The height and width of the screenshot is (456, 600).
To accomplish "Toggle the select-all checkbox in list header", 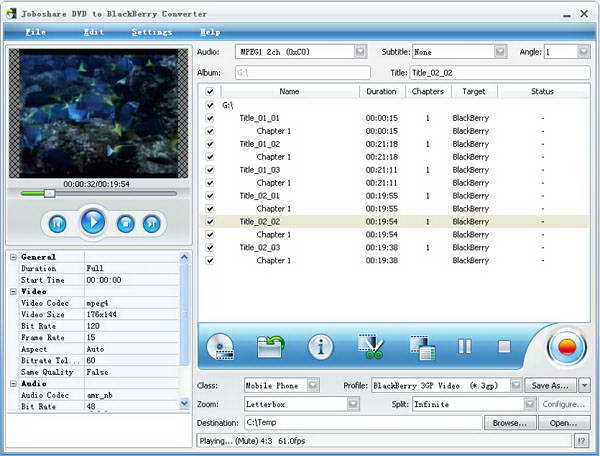I will (x=210, y=91).
